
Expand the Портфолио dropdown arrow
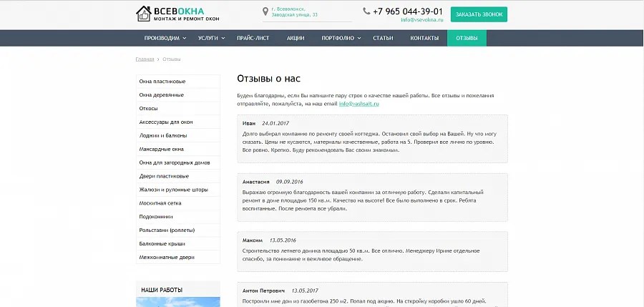click(x=359, y=38)
